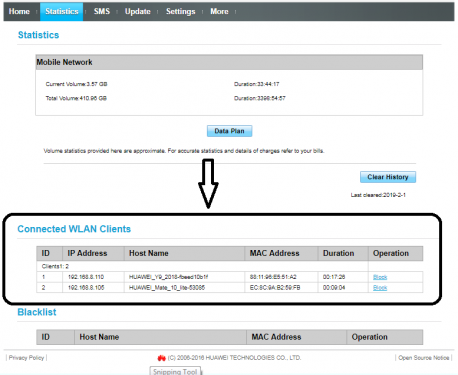This screenshot has width=458, height=375.
Task: Click the Mobile Network section header
Action: pos(229,62)
